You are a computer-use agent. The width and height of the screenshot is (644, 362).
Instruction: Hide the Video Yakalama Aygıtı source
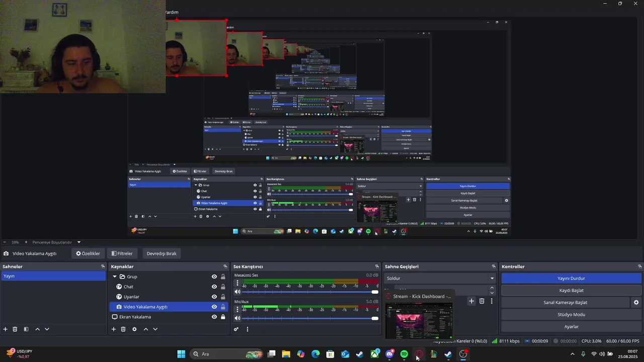pyautogui.click(x=214, y=307)
